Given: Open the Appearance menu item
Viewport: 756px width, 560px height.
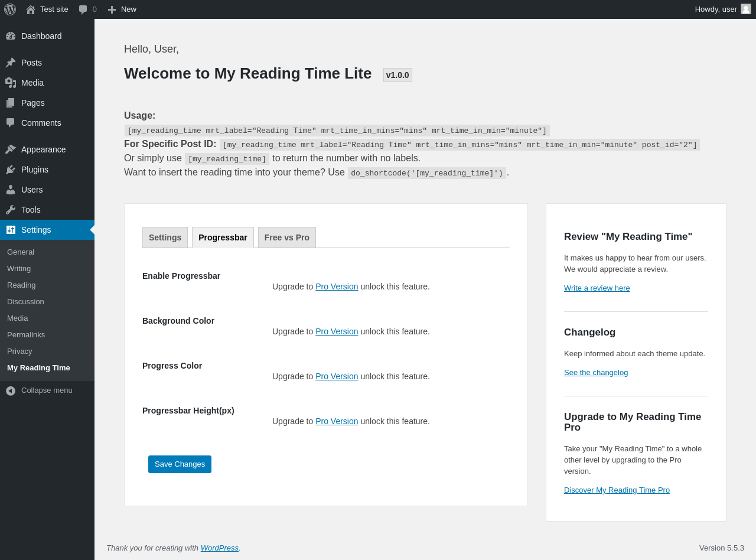Looking at the screenshot, I should [x=47, y=149].
